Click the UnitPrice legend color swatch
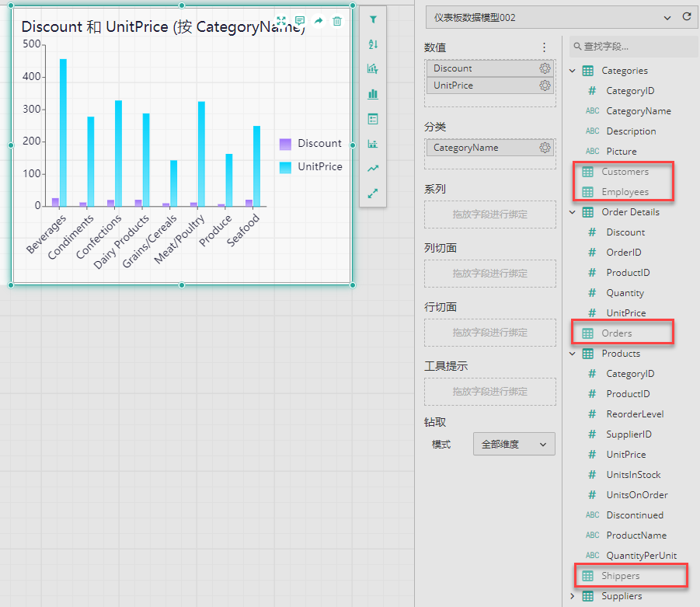Screen dimensions: 700x607 click(x=285, y=167)
